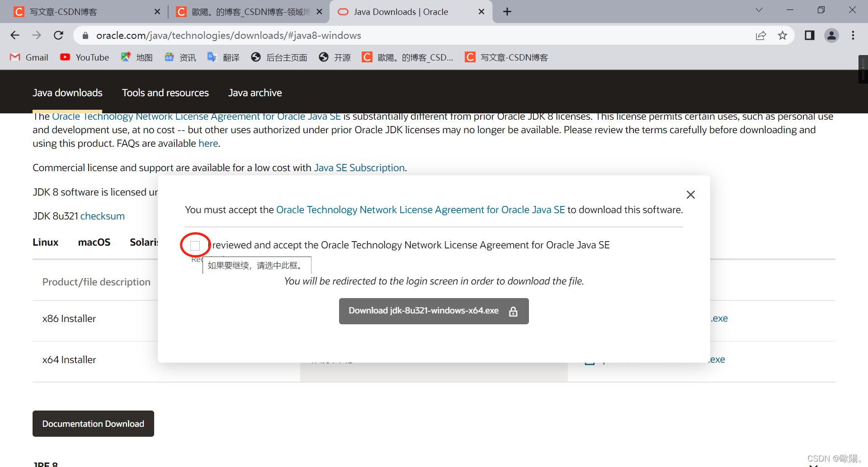Close the Java Downloads Oracle tab

481,12
